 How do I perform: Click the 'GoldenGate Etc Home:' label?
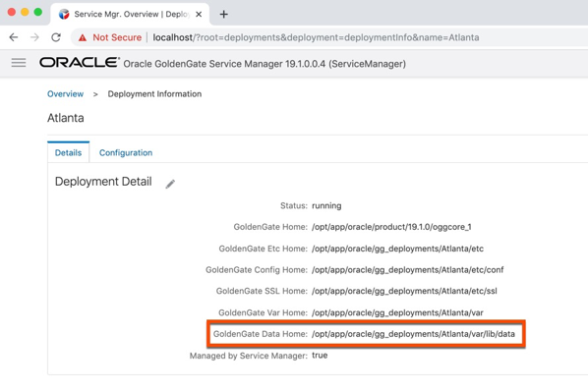pos(264,249)
